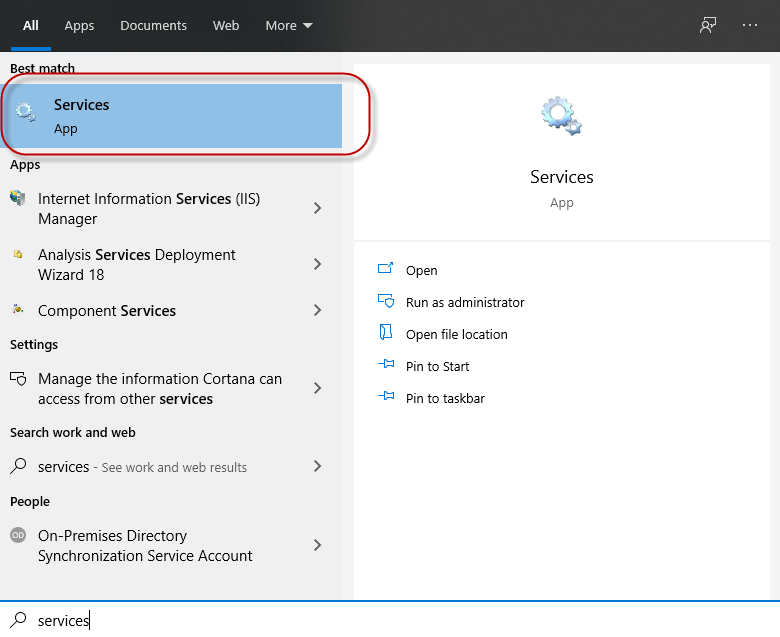Click the Component Services icon
This screenshot has height=637, width=780.
tap(18, 310)
